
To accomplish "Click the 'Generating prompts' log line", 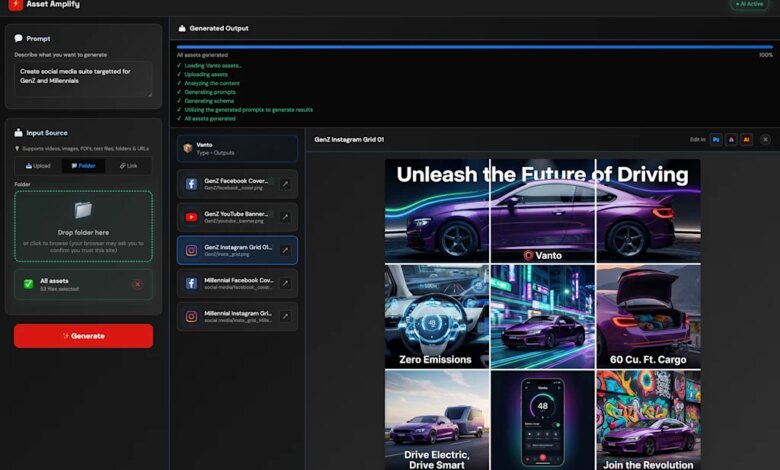I will tap(210, 92).
